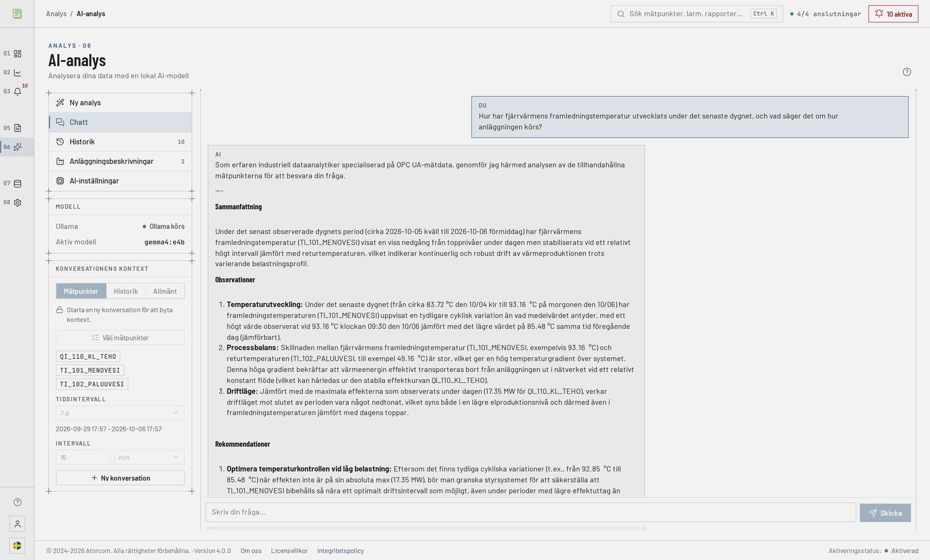Click the page help question mark icon
The height and width of the screenshot is (560, 930).
click(907, 72)
